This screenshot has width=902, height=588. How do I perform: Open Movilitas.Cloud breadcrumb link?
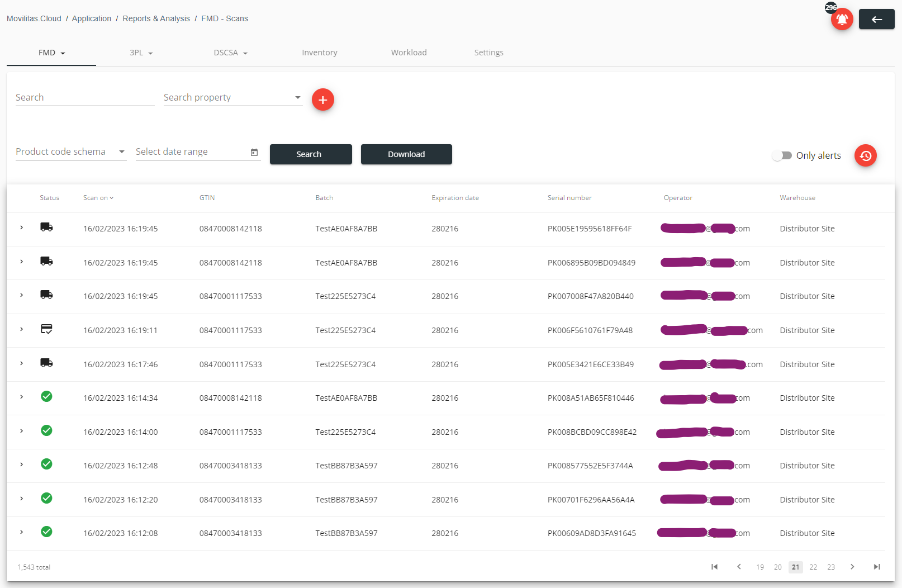[x=34, y=18]
